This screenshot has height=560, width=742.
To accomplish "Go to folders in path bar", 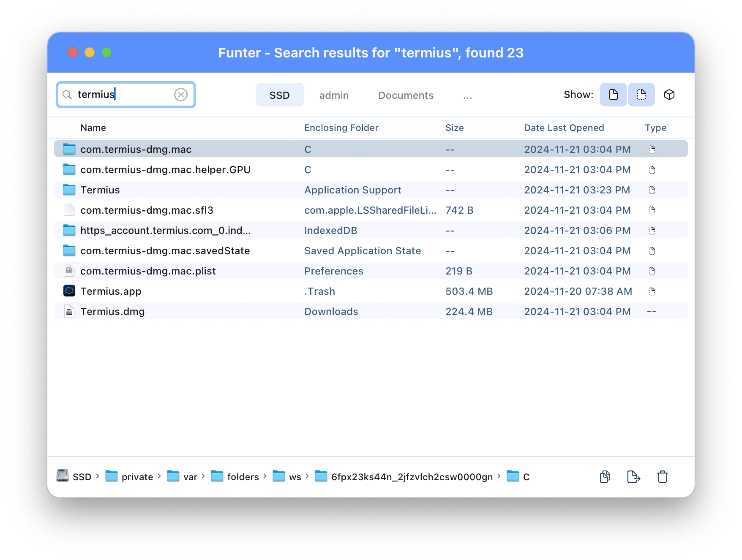I will click(235, 476).
